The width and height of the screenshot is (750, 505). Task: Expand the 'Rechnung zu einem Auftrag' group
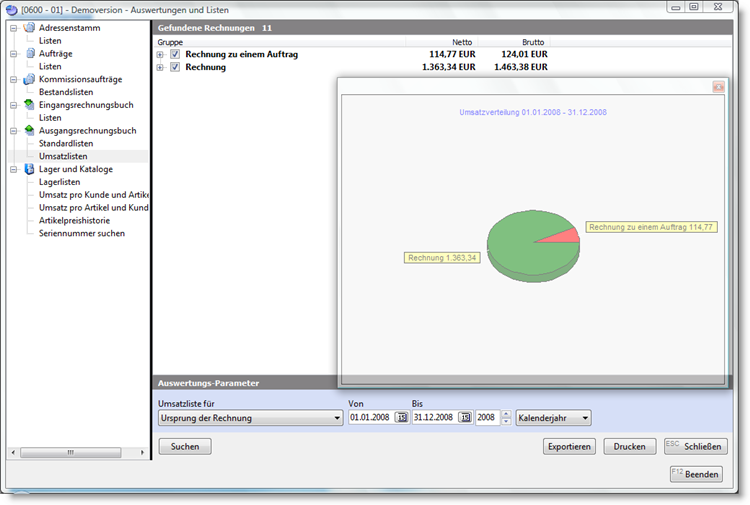[x=161, y=54]
